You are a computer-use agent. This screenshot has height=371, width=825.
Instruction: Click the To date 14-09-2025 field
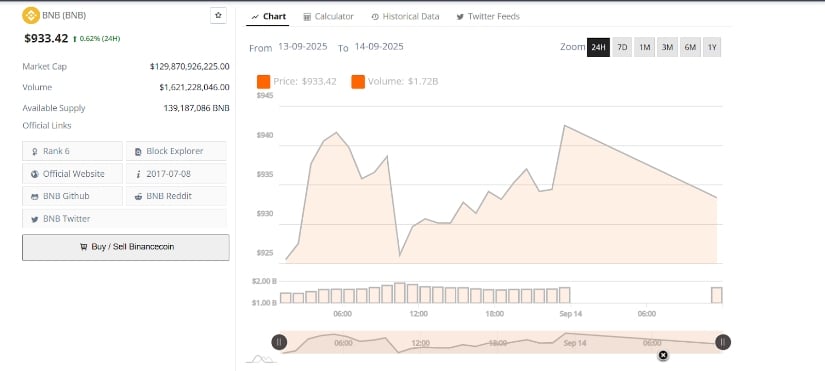click(379, 46)
